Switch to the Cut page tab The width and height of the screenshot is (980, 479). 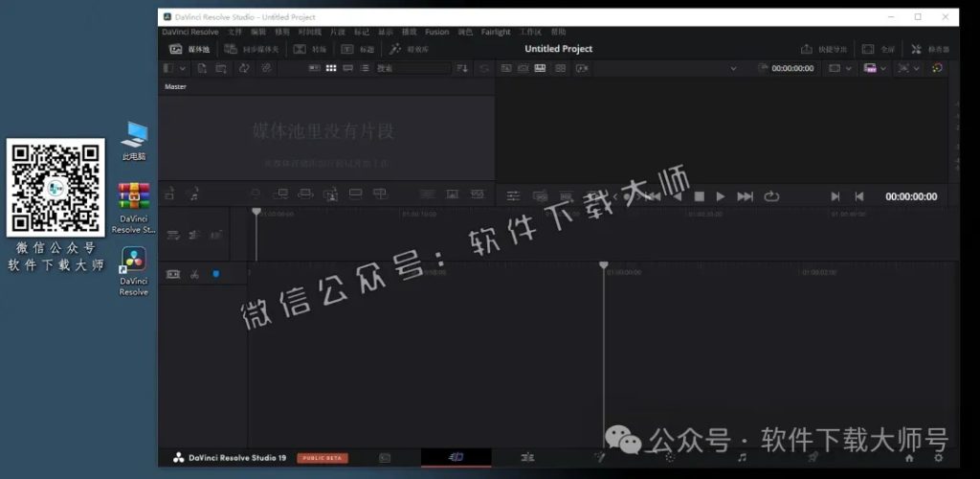pyautogui.click(x=457, y=458)
